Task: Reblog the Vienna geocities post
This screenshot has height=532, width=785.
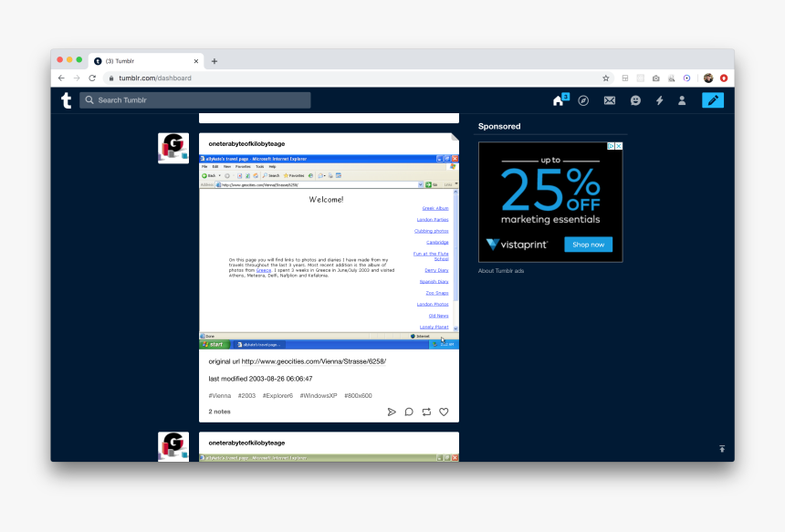Action: 426,412
